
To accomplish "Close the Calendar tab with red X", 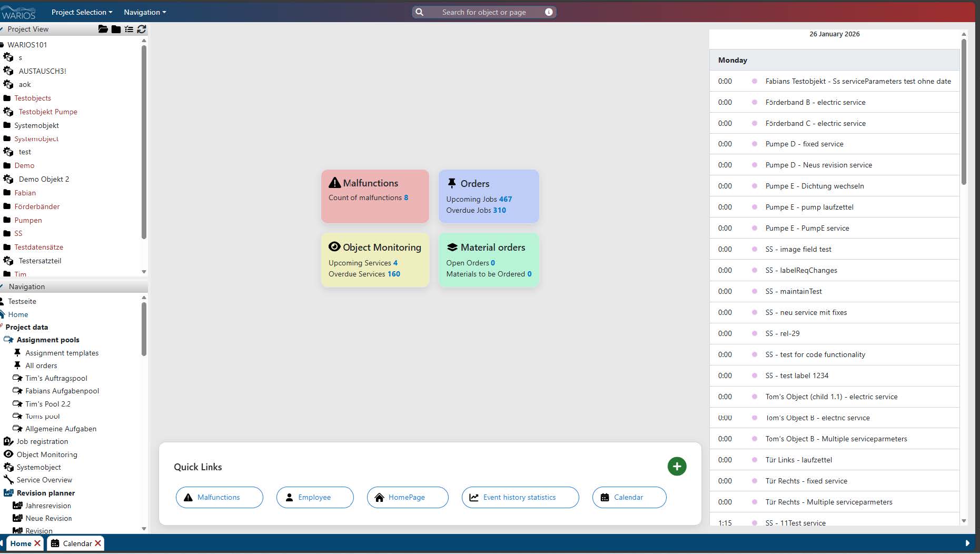I will 98,543.
